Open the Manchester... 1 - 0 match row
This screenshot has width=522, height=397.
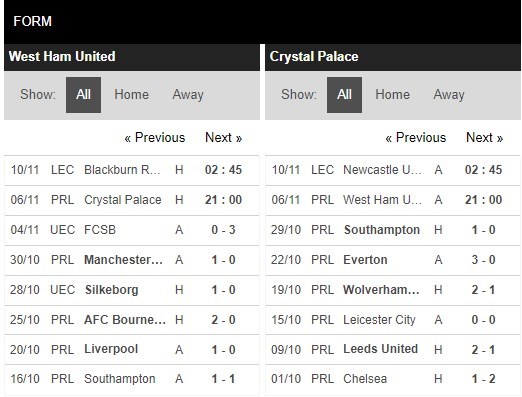click(132, 260)
